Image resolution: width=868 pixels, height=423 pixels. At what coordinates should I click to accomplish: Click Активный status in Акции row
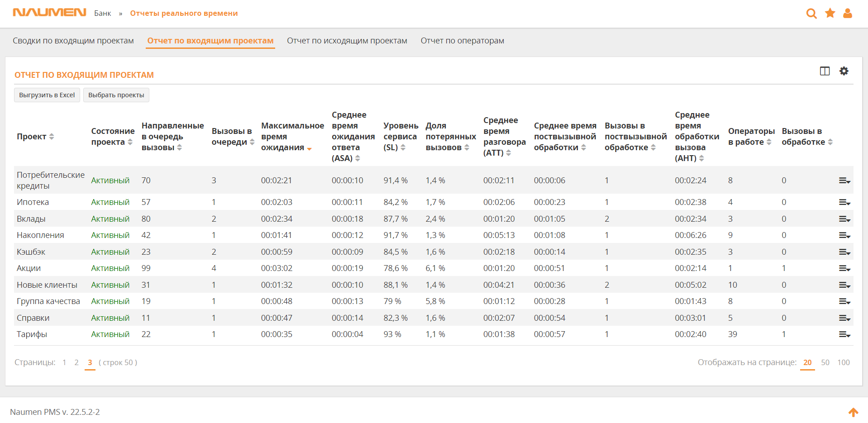pos(110,268)
